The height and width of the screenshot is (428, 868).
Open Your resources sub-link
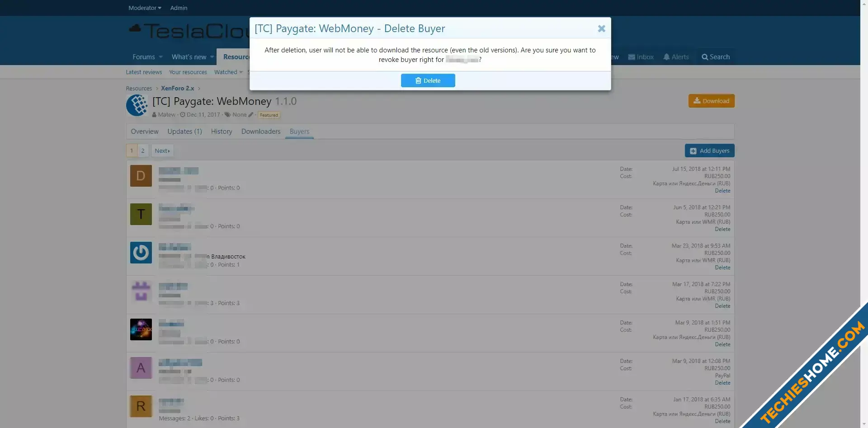(x=188, y=72)
